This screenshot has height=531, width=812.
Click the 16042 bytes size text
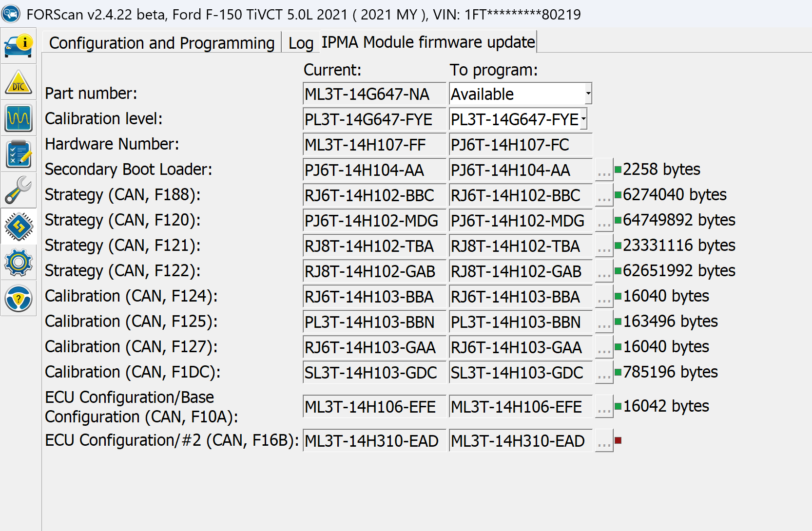(666, 406)
